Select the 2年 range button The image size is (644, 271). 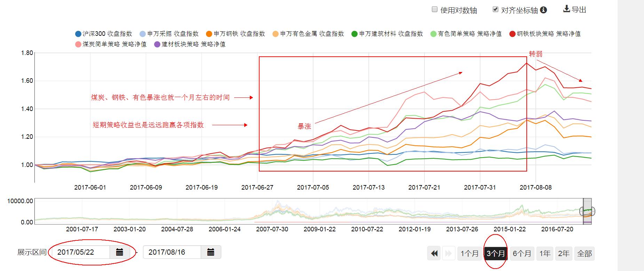[x=564, y=254]
